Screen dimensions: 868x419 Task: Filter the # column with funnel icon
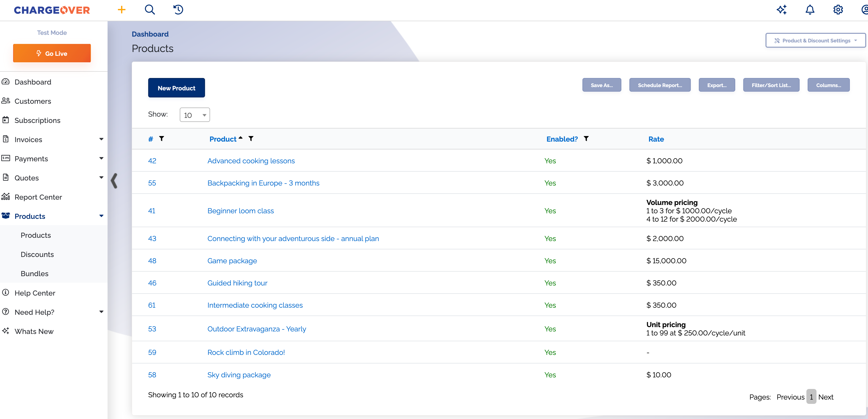tap(162, 138)
